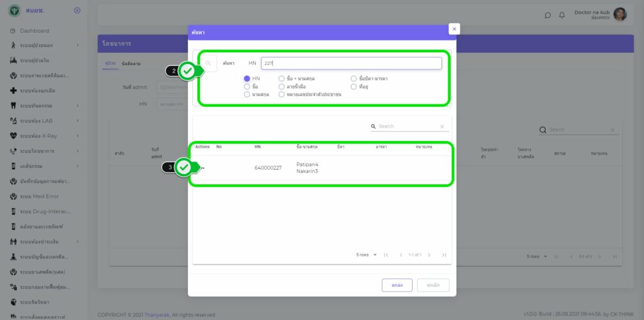Click the notification bell icon
644x320 pixels.
click(x=562, y=15)
